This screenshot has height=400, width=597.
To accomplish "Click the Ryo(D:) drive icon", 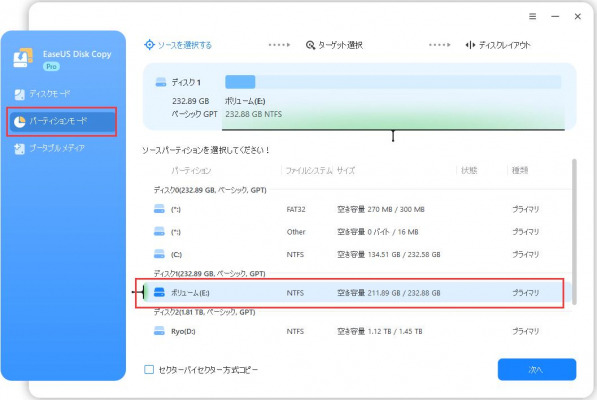I will tap(159, 331).
